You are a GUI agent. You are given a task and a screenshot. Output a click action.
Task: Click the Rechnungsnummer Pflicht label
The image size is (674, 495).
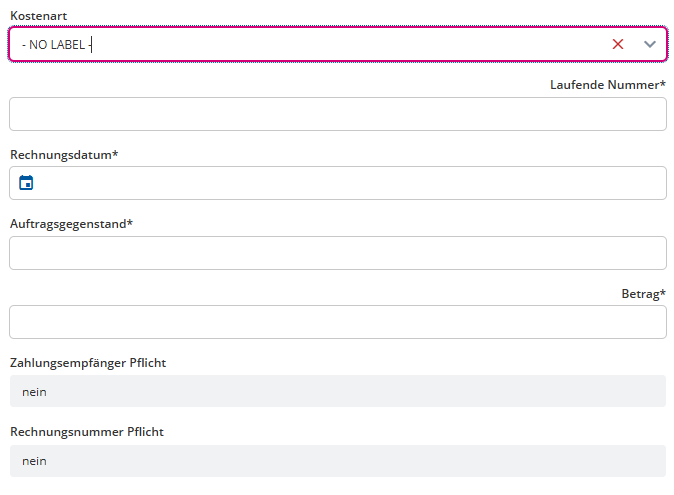coord(87,431)
